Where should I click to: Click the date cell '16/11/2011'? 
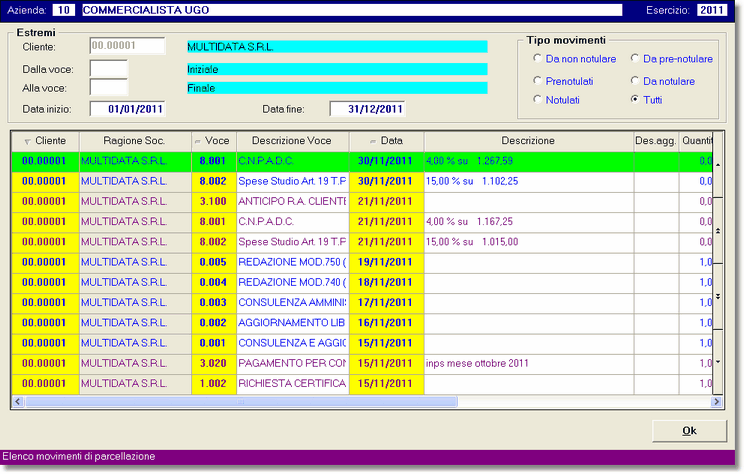click(x=386, y=323)
